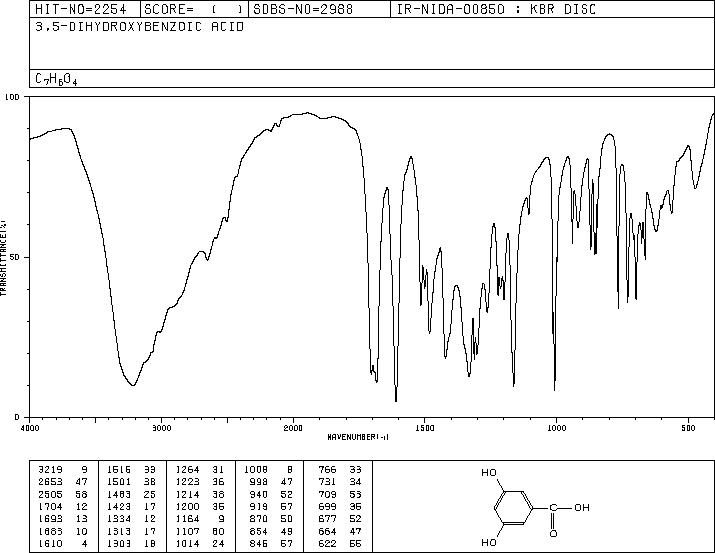This screenshot has height=553, width=715.
Task: Click the 731 peak entry in table
Action: (340, 481)
